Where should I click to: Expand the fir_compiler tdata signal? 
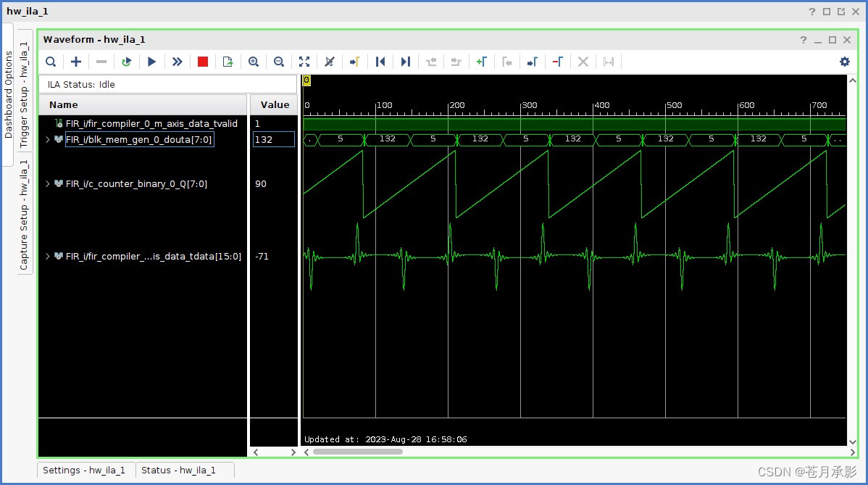[48, 256]
